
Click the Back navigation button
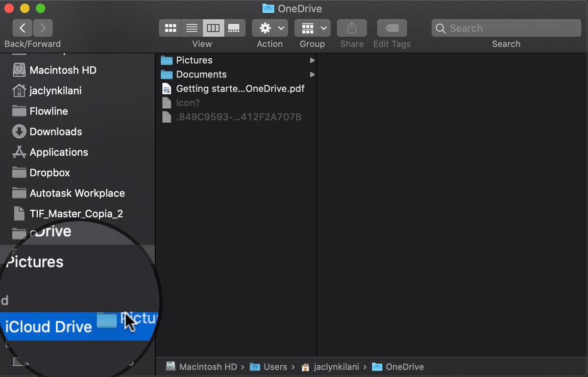pyautogui.click(x=22, y=28)
